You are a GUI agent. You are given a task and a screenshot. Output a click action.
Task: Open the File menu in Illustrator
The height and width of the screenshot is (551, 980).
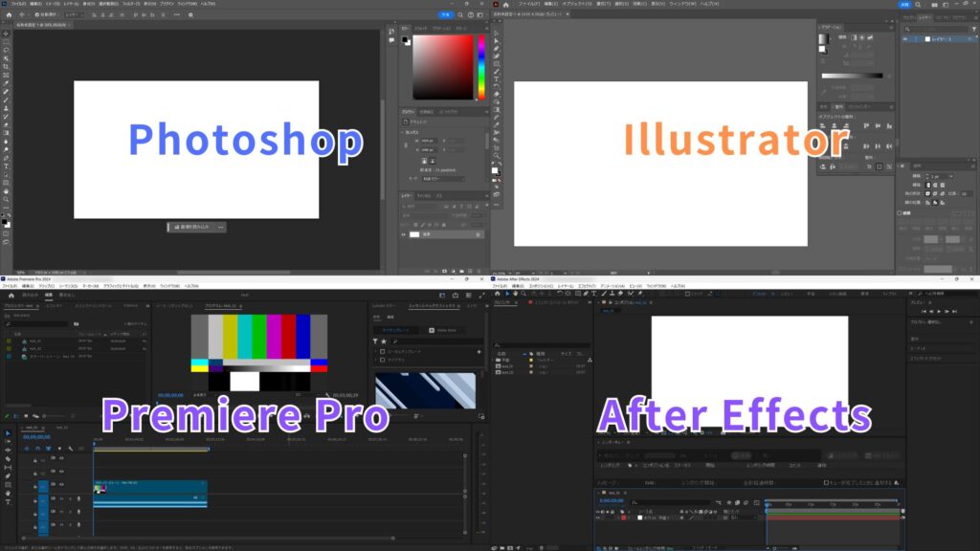(x=528, y=4)
